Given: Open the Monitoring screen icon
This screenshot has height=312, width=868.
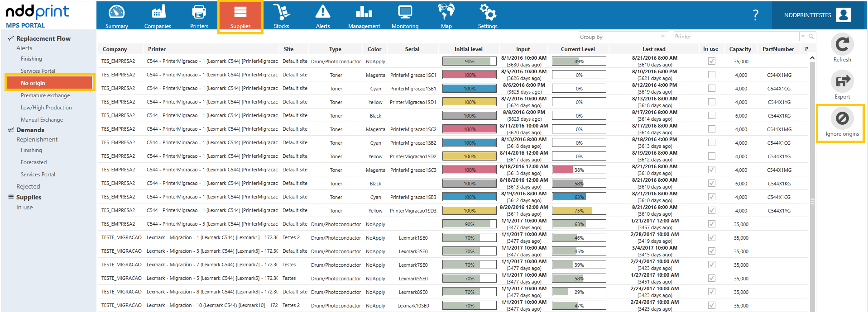Looking at the screenshot, I should pos(405,12).
